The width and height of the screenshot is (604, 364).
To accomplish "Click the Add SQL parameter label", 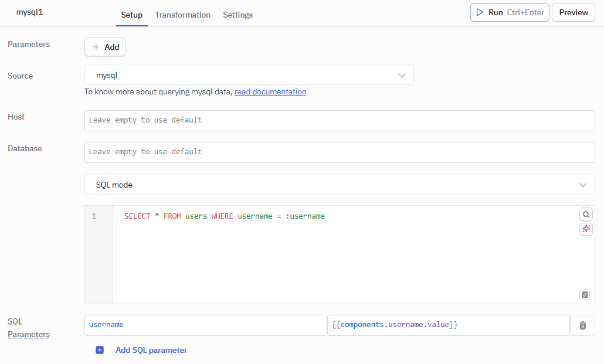I will pos(151,350).
